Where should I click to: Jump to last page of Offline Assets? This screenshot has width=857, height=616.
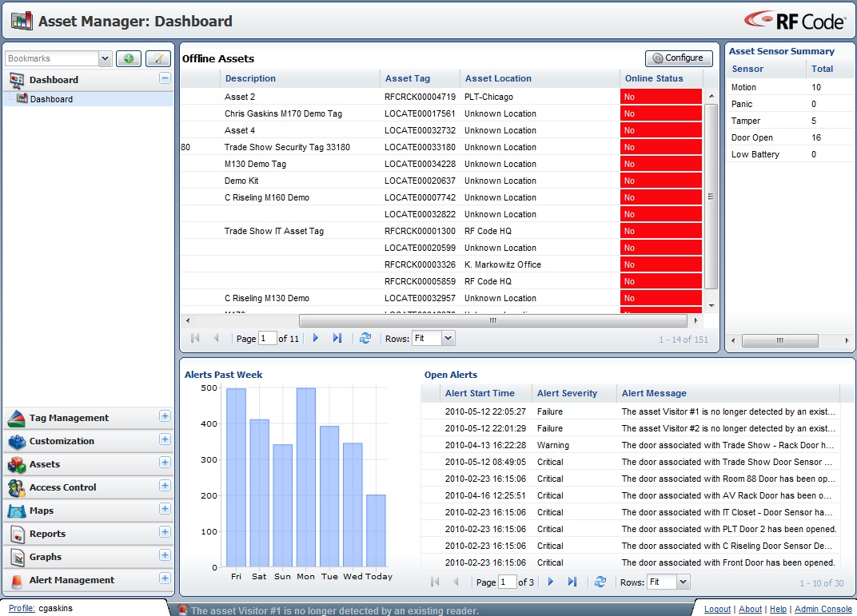coord(337,339)
